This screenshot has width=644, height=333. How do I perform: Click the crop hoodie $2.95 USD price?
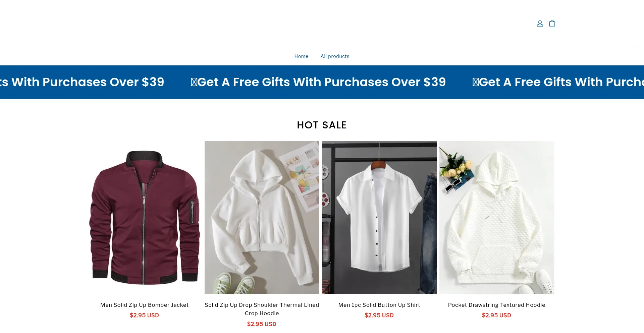[x=262, y=324]
